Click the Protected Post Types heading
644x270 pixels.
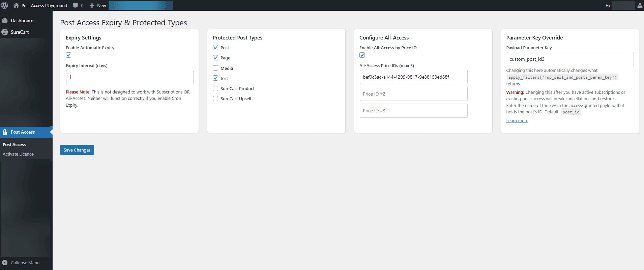tap(237, 38)
